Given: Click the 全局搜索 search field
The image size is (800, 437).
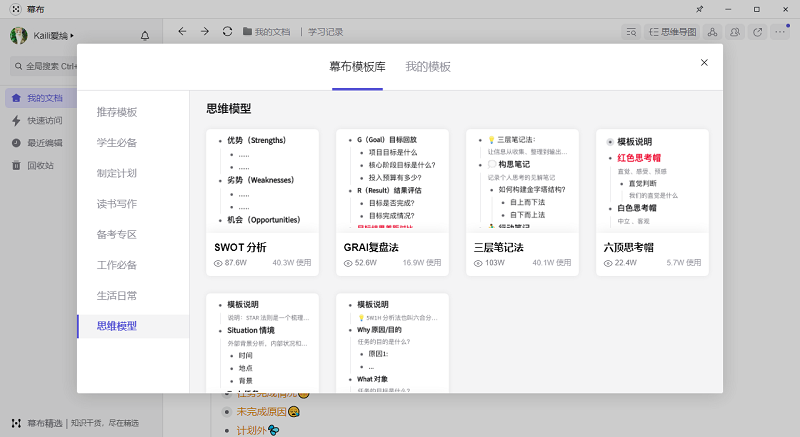Looking at the screenshot, I should pyautogui.click(x=50, y=67).
